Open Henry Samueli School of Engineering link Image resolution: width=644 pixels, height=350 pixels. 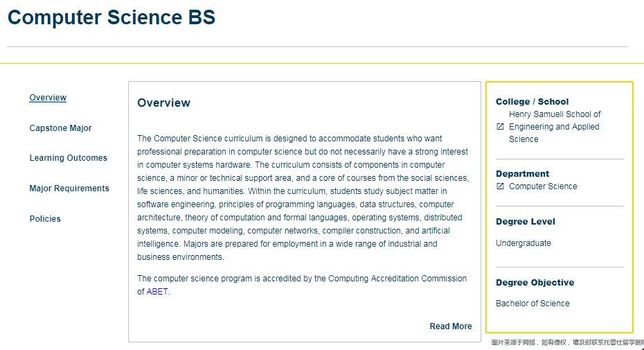tap(554, 127)
